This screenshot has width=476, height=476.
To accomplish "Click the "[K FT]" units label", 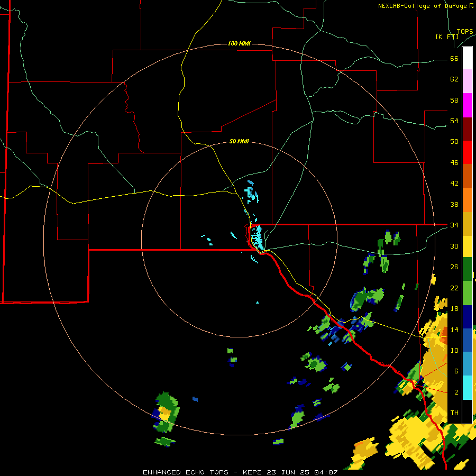I will point(447,36).
